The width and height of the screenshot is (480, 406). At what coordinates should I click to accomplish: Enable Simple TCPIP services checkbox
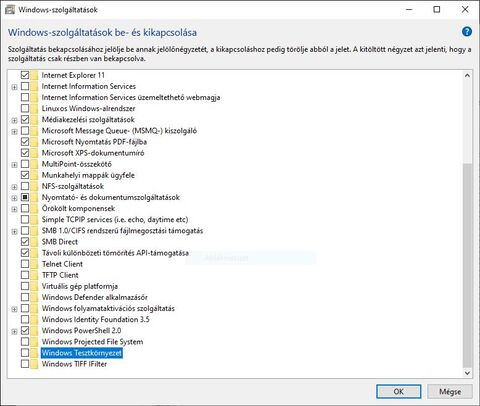point(25,219)
